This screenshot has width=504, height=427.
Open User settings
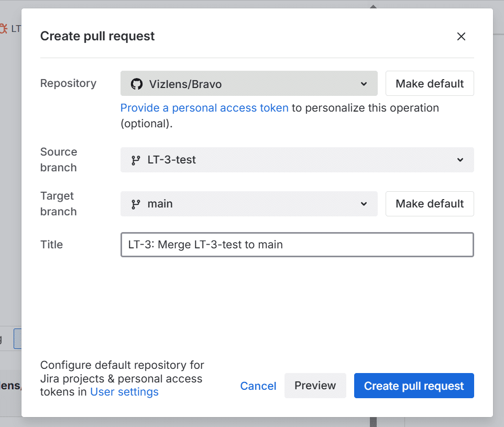pos(124,391)
